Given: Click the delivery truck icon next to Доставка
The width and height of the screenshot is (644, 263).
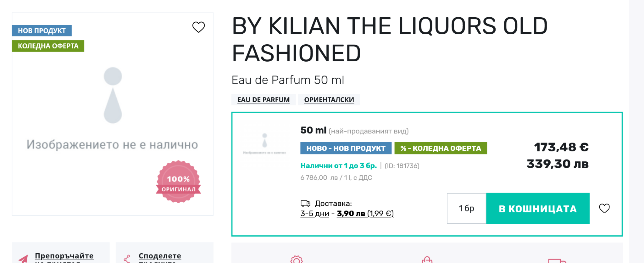Looking at the screenshot, I should tap(305, 204).
